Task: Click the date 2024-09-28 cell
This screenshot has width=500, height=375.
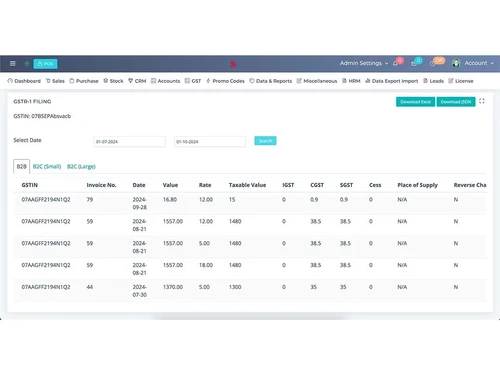Action: pyautogui.click(x=140, y=203)
